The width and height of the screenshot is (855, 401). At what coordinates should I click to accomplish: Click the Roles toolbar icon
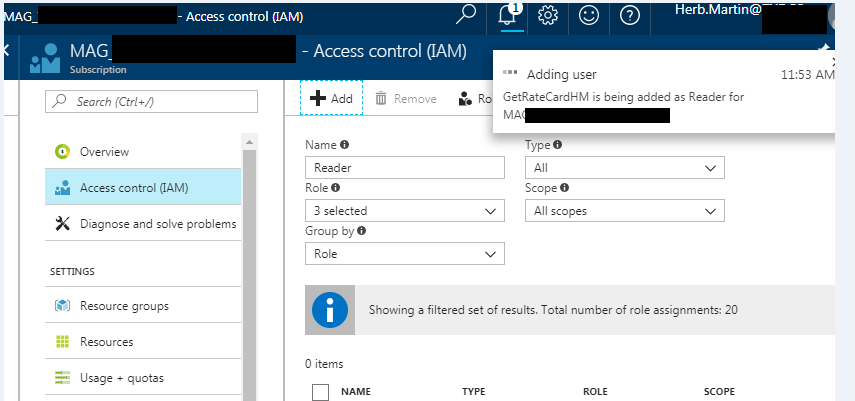[465, 99]
